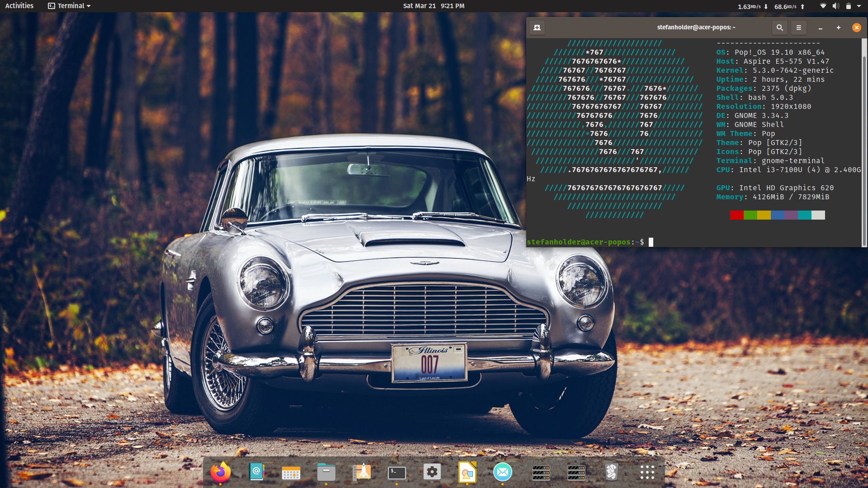Screen dimensions: 868x488
Task: Open the Terminal app menu in the top bar
Action: 69,6
